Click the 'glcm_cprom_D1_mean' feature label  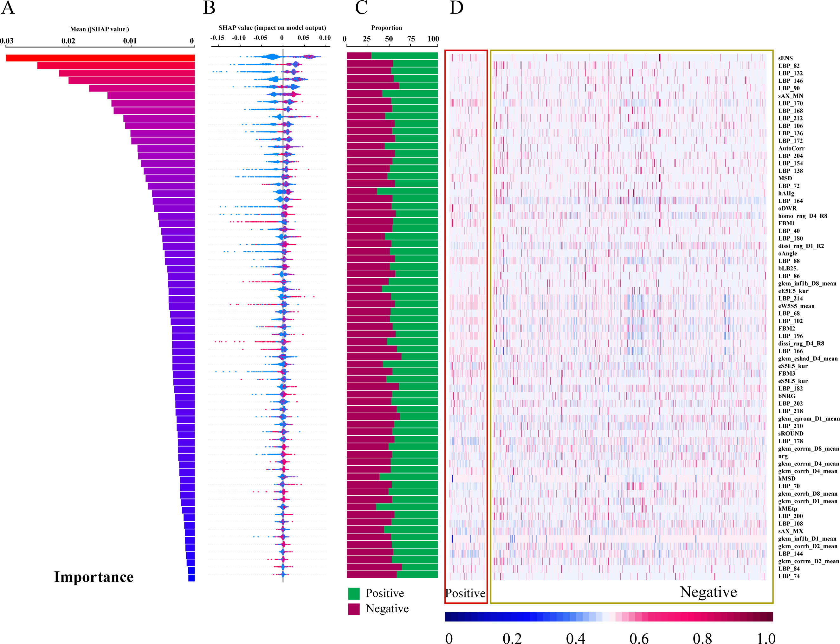809,419
